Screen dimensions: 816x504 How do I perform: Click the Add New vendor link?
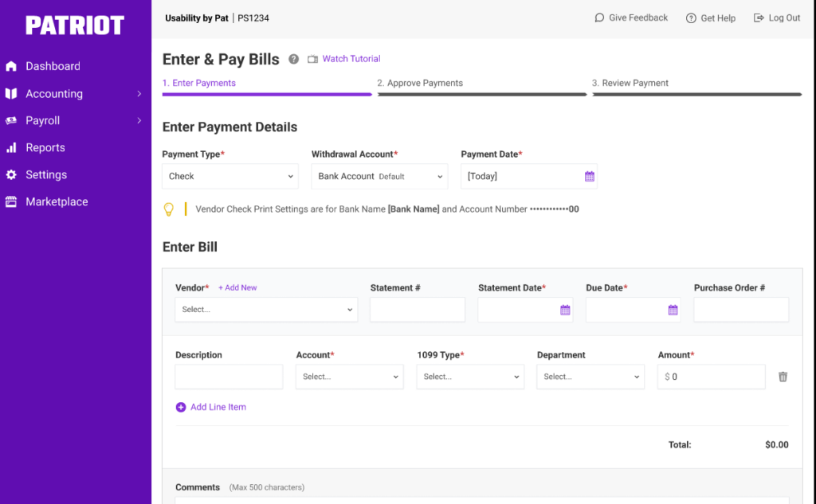237,287
